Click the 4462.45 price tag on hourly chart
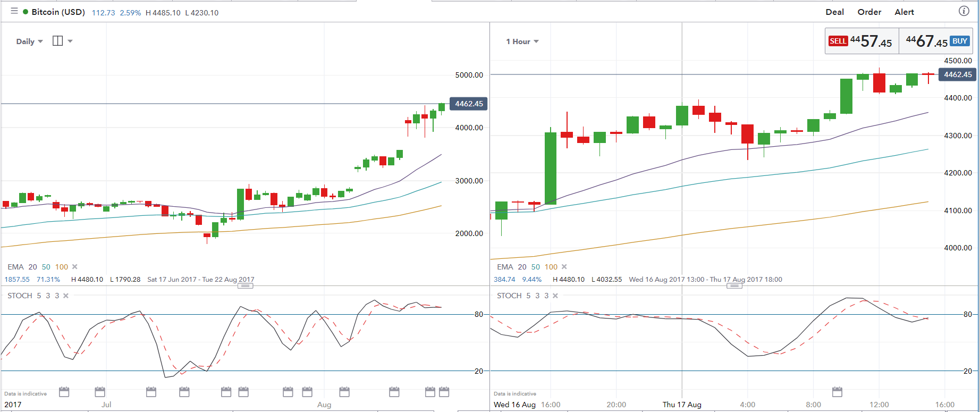980x412 pixels. 958,74
